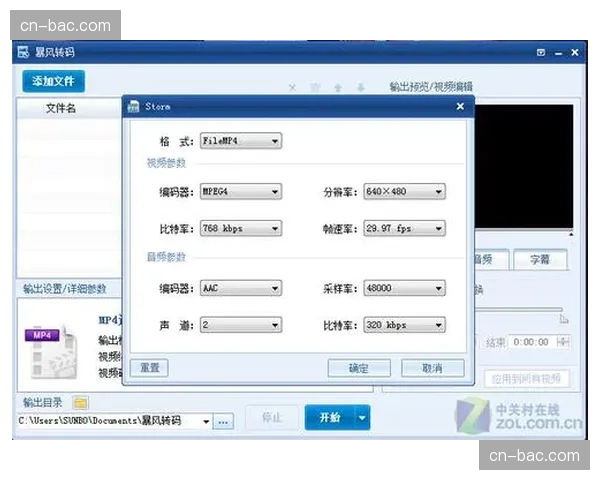Click the 应用到所有视频 button
Viewport: 600px width, 480px height.
[x=527, y=379]
